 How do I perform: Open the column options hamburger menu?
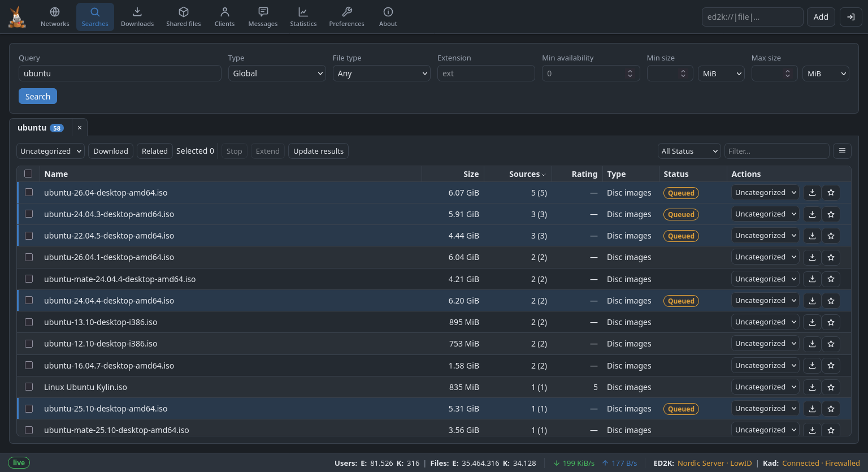[842, 151]
